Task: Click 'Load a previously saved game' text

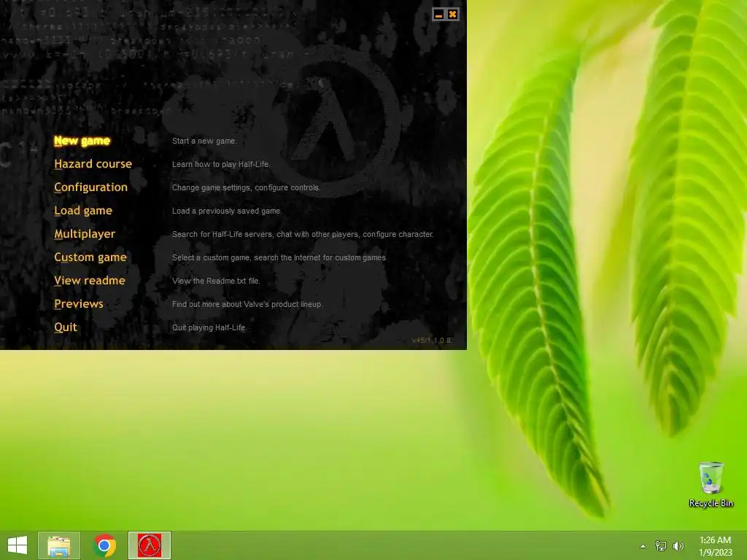Action: click(x=226, y=211)
